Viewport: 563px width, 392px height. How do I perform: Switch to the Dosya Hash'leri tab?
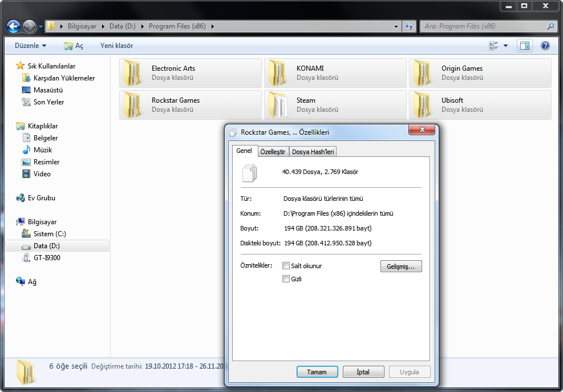tap(313, 152)
